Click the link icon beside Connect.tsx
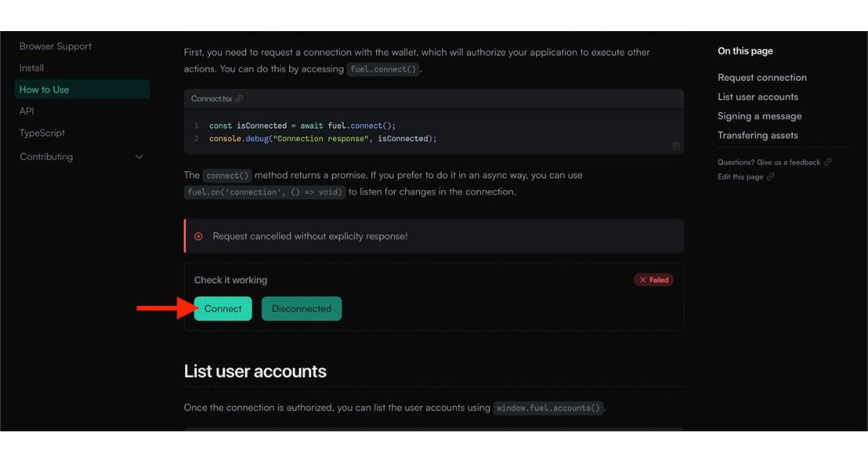The height and width of the screenshot is (454, 868). (239, 99)
